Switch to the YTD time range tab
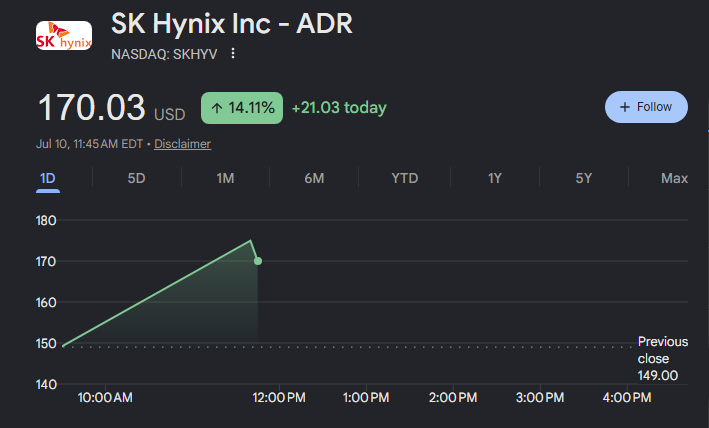 tap(405, 178)
